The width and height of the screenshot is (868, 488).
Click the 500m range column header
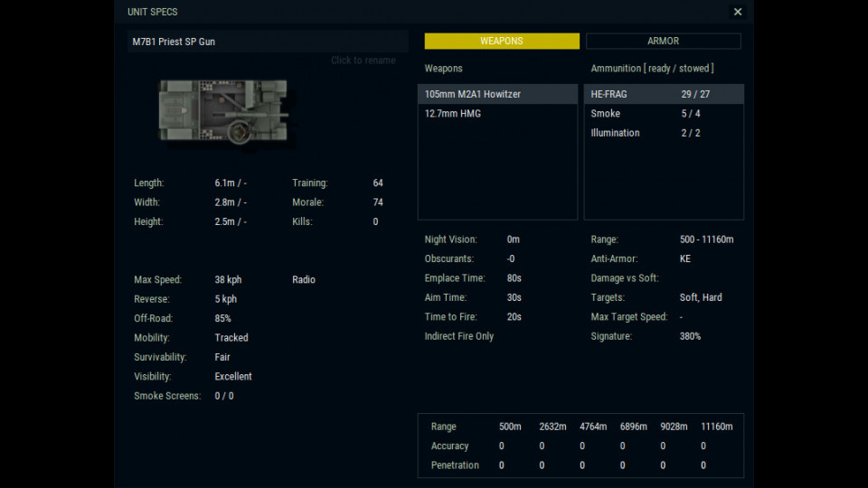(510, 427)
